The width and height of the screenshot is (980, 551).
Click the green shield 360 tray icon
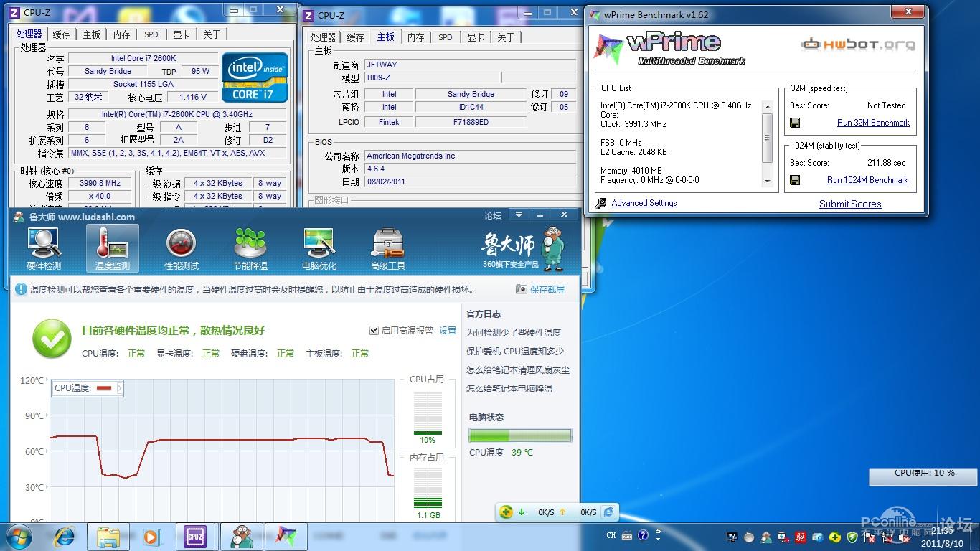coord(852,537)
